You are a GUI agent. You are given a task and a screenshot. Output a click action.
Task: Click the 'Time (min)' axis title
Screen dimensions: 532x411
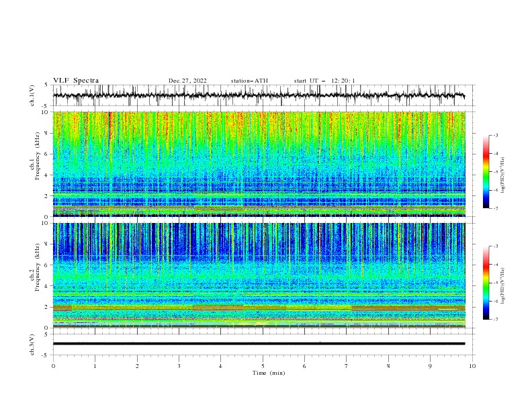coord(269,373)
